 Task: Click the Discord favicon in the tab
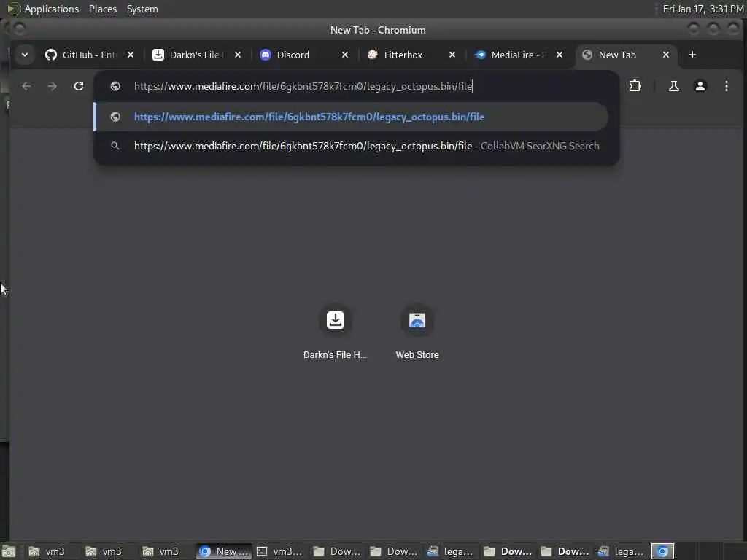click(266, 55)
